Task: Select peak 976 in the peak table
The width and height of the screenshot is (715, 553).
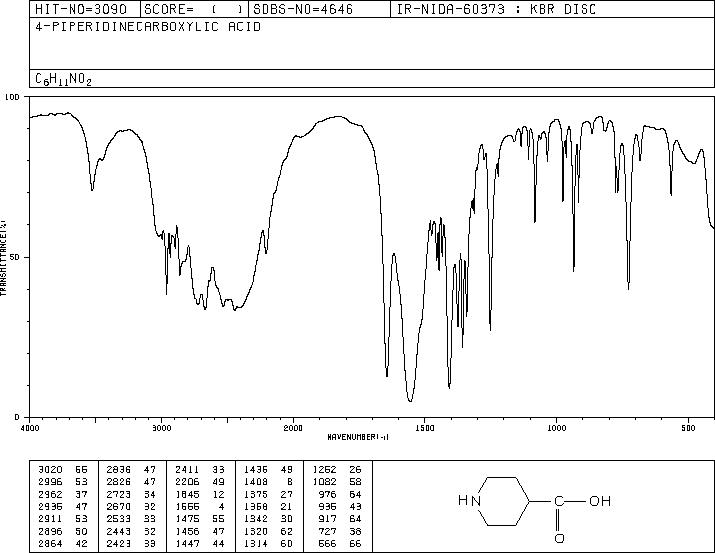Action: click(328, 494)
